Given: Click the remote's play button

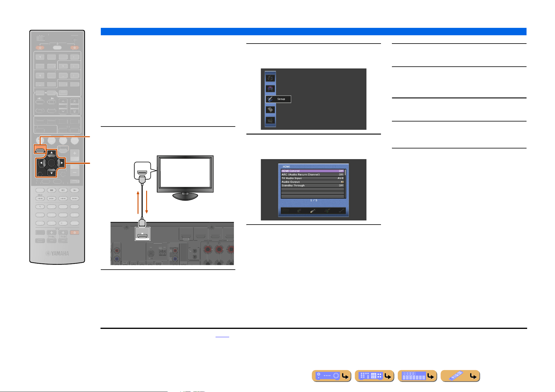Looking at the screenshot, I should pos(75,190).
